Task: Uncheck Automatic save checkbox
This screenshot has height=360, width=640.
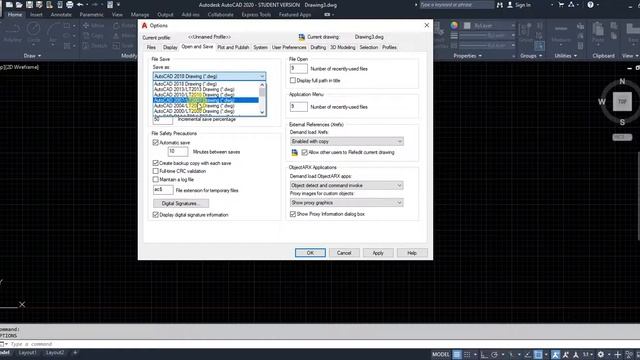Action: (x=156, y=142)
